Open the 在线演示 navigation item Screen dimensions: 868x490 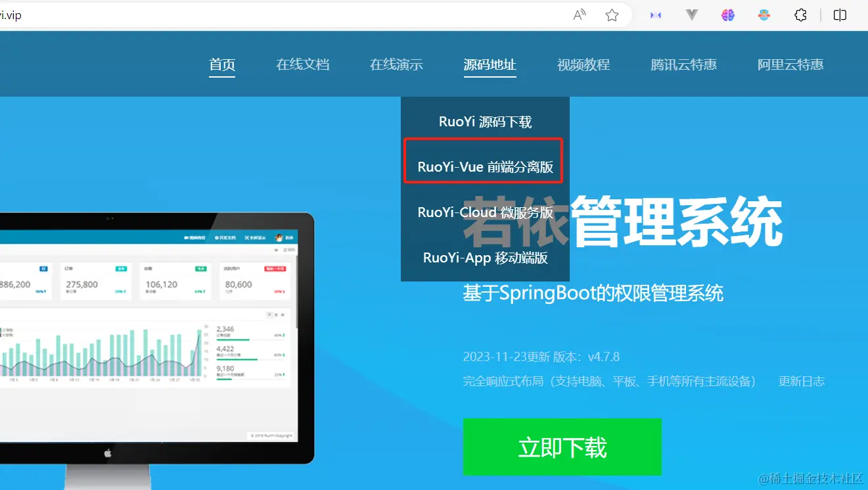pos(396,64)
